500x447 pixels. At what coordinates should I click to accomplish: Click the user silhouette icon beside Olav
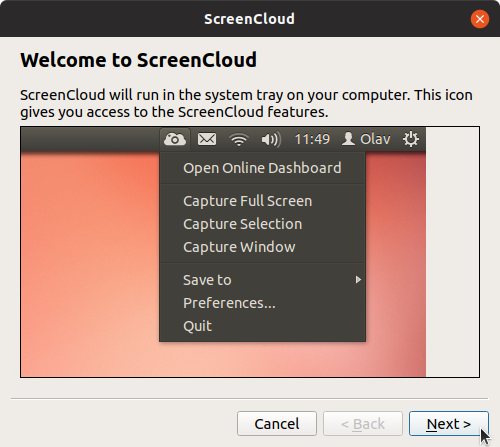click(x=348, y=139)
